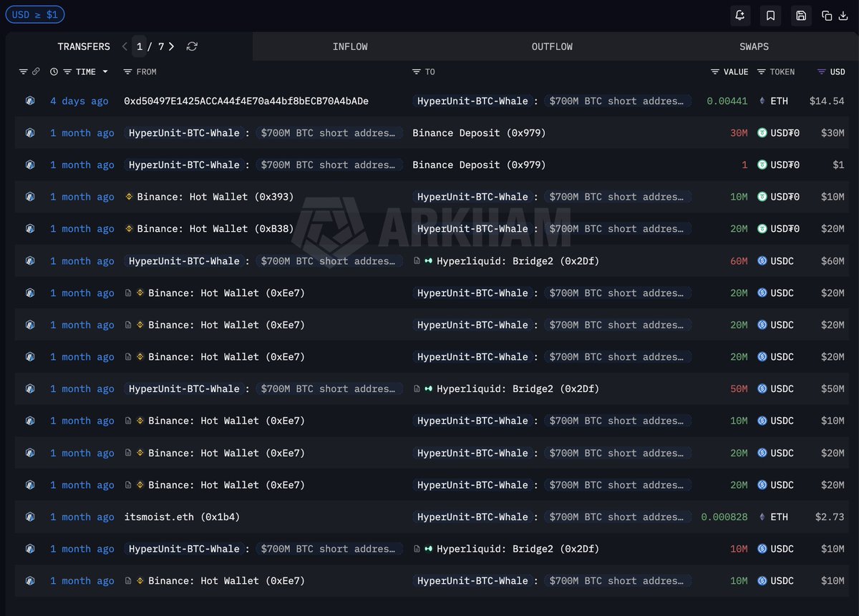859x616 pixels.
Task: Open the 0xd50497E1425... sender address
Action: [x=246, y=101]
